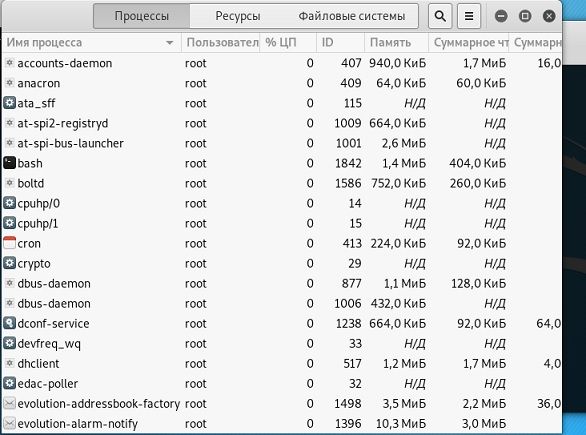Sort by Пользователь column header
Image resolution: width=586 pixels, height=435 pixels.
click(x=220, y=43)
